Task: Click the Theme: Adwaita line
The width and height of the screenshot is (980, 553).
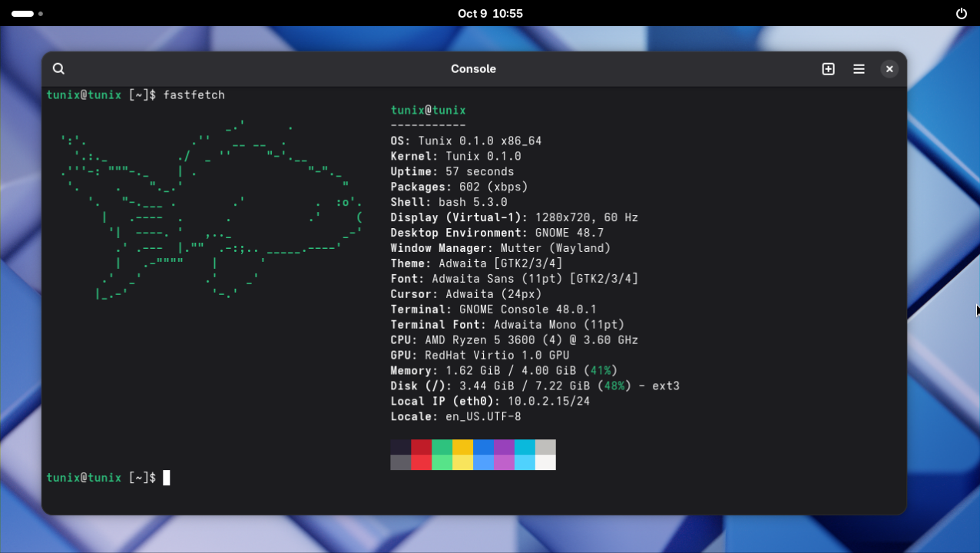Action: (x=476, y=264)
